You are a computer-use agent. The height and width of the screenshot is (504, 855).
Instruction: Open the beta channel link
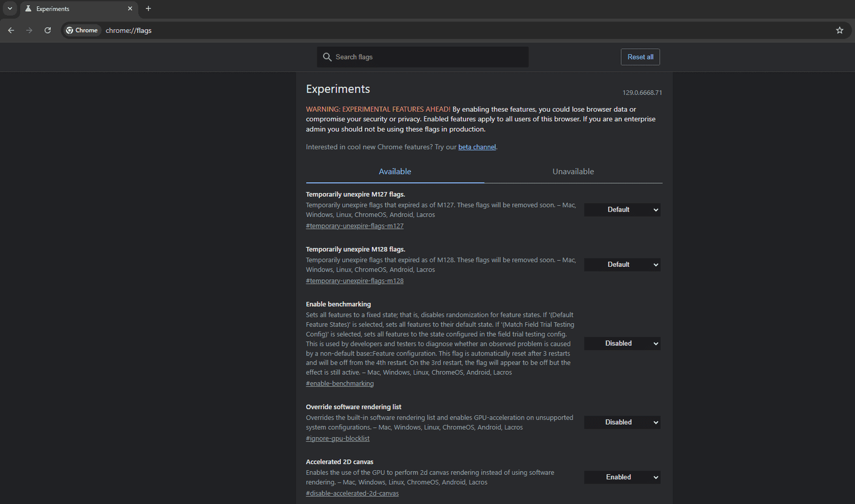pyautogui.click(x=476, y=146)
